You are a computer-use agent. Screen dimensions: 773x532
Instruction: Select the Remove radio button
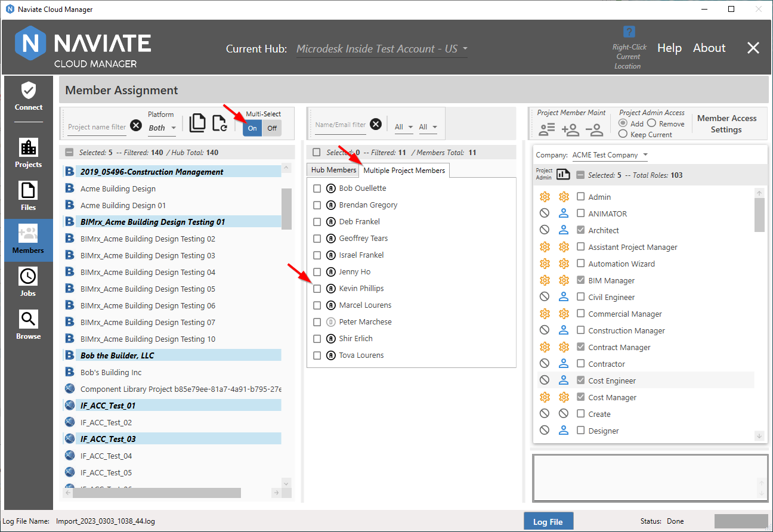pos(651,123)
